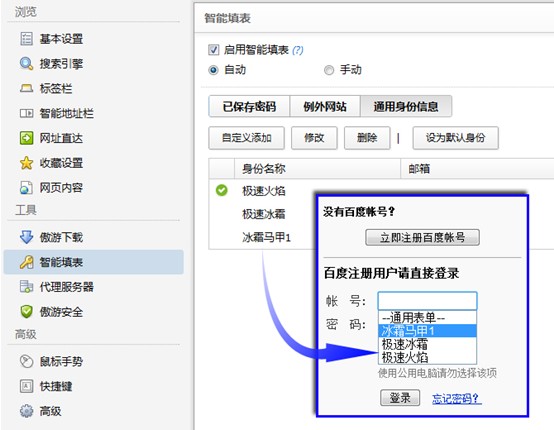Choose --通用表单-- in dropdown list

click(428, 318)
